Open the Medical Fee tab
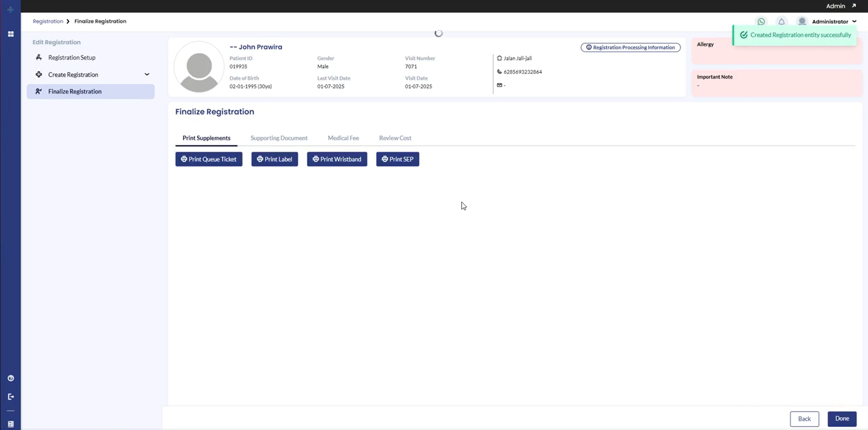The width and height of the screenshot is (868, 430). pyautogui.click(x=343, y=138)
